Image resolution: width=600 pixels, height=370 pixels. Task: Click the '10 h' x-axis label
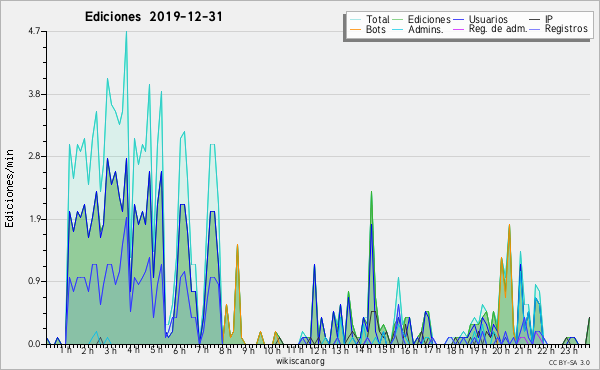click(272, 350)
